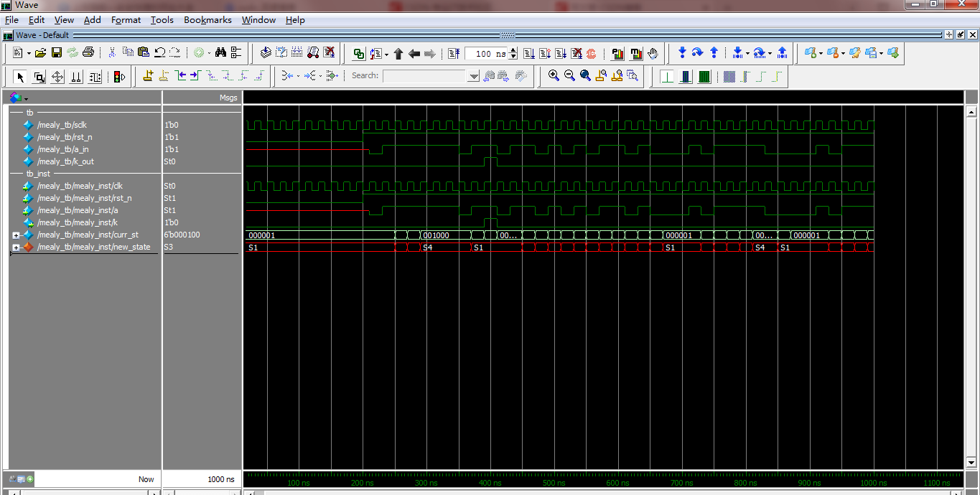The width and height of the screenshot is (980, 495).
Task: Open Find with the binoculars icon
Action: tap(220, 53)
